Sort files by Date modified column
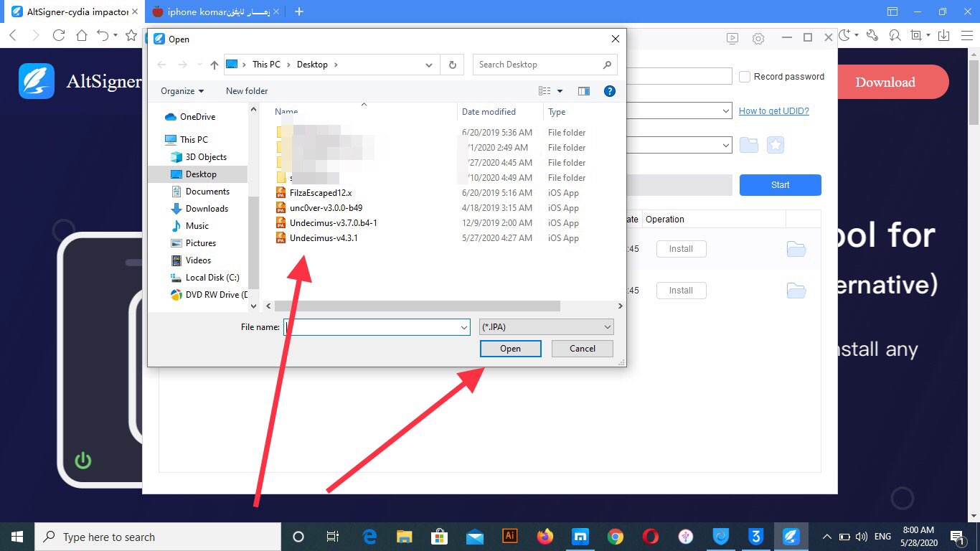Viewport: 980px width, 551px height. [489, 112]
